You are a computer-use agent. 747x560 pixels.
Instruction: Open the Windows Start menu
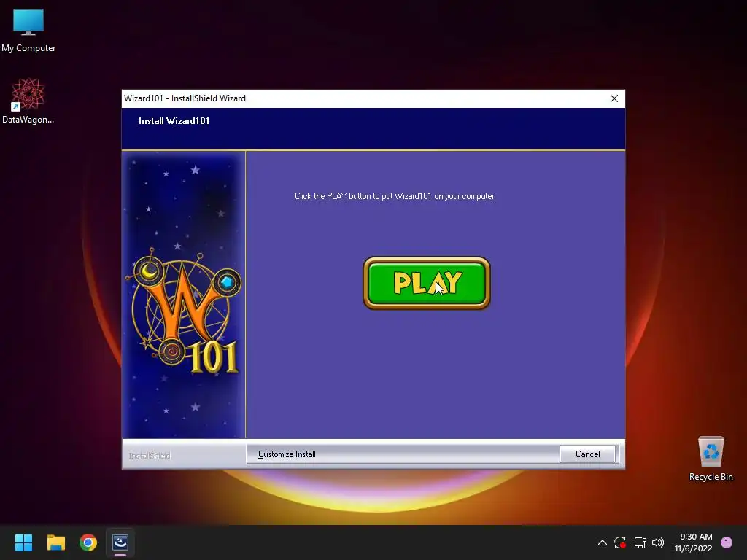(23, 542)
